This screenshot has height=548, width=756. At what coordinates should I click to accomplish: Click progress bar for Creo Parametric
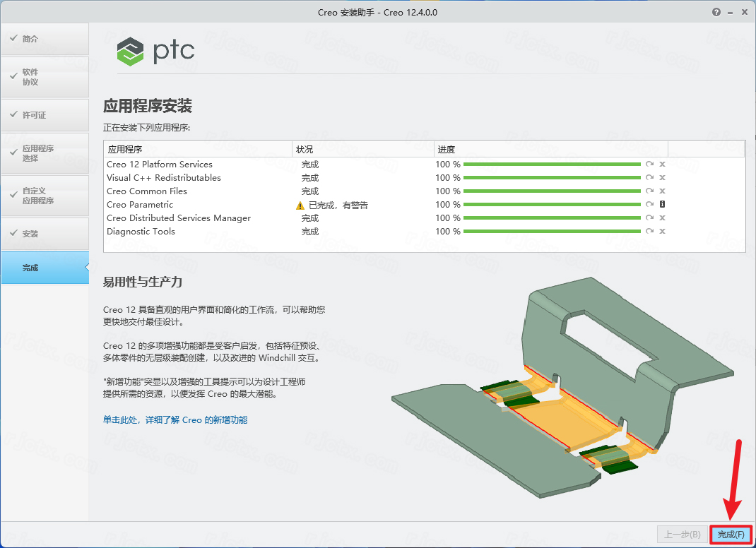click(552, 204)
